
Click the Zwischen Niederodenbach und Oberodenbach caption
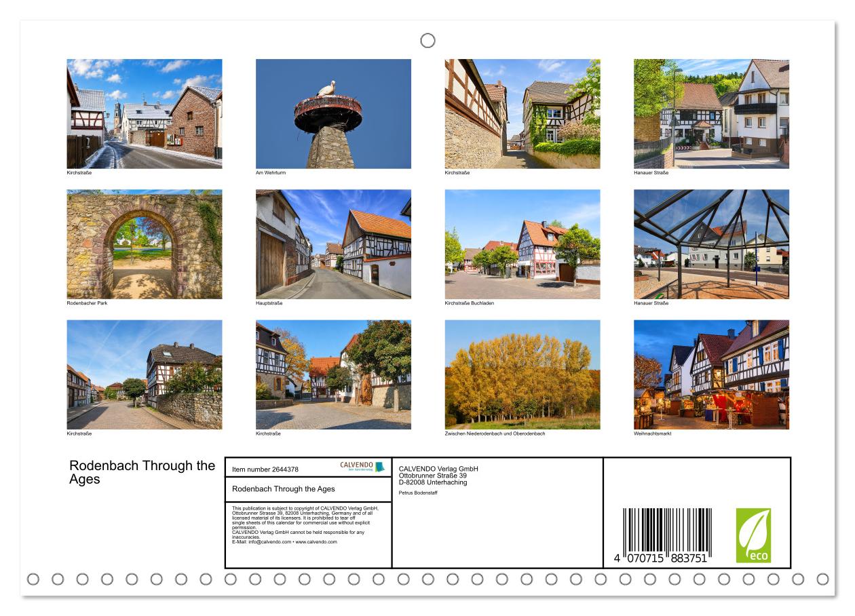tap(495, 434)
